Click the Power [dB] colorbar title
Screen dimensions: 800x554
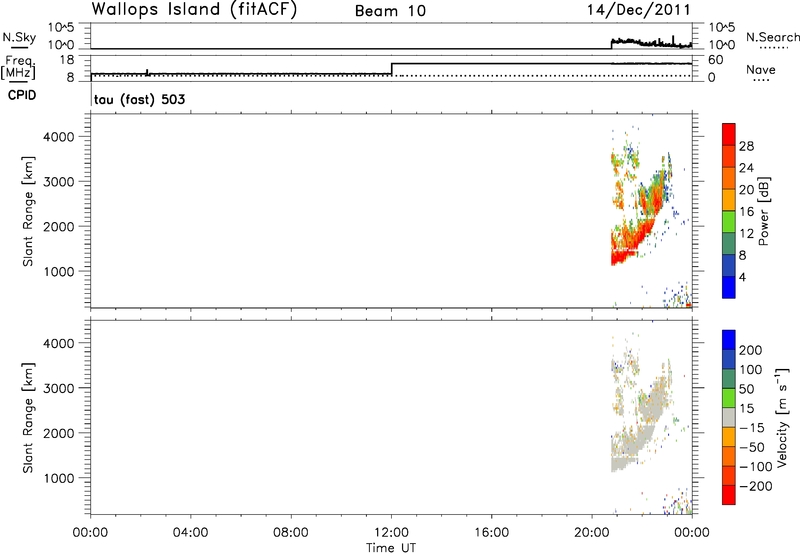[763, 211]
